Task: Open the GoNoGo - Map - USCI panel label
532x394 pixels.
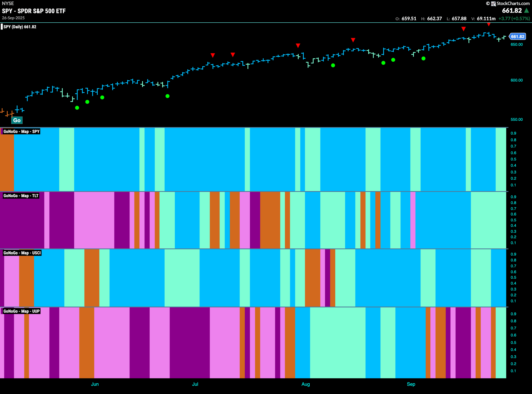Action: pyautogui.click(x=22, y=253)
